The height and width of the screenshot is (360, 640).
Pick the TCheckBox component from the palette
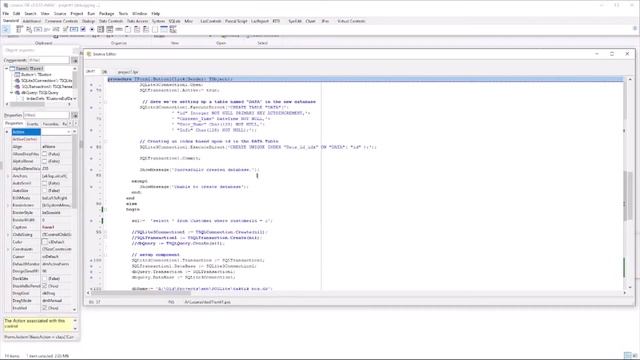click(x=83, y=29)
